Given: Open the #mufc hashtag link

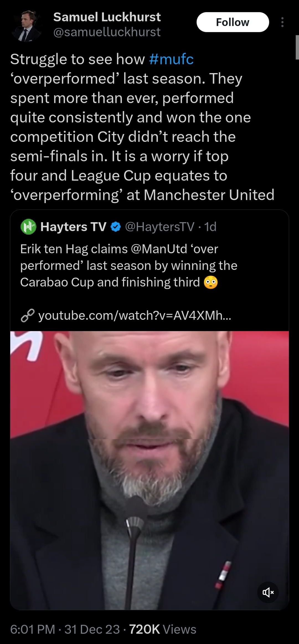Looking at the screenshot, I should (x=171, y=59).
